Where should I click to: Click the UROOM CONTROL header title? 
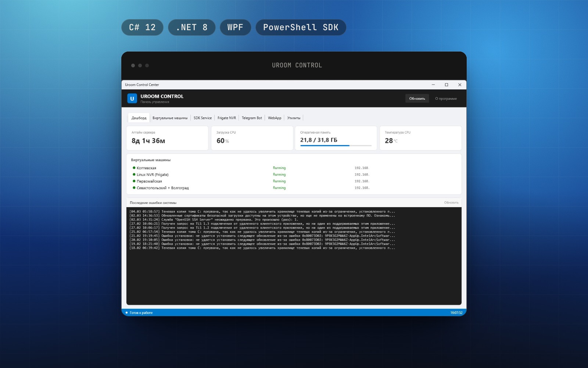[162, 96]
